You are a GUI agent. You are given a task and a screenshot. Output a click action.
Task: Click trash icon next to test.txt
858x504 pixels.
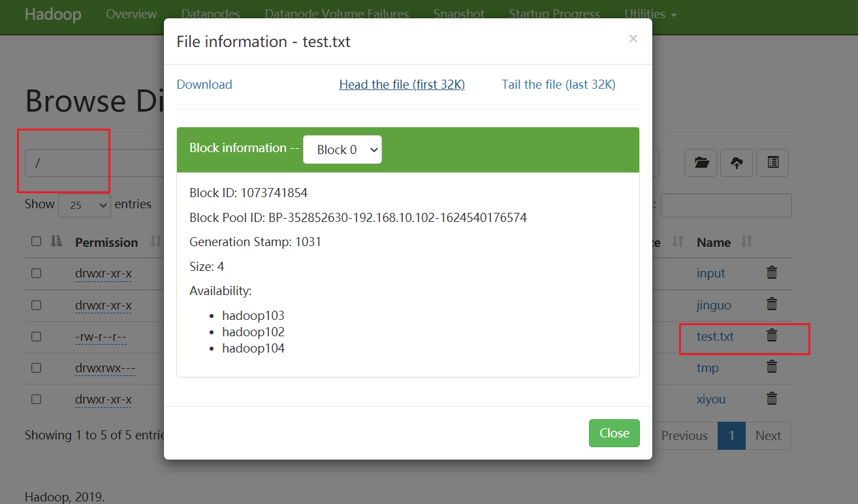point(772,336)
